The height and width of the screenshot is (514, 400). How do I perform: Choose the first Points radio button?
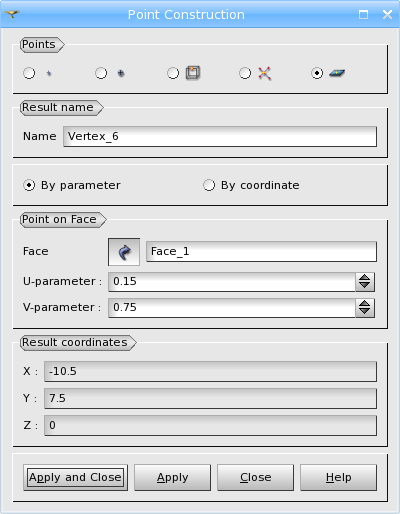[29, 73]
